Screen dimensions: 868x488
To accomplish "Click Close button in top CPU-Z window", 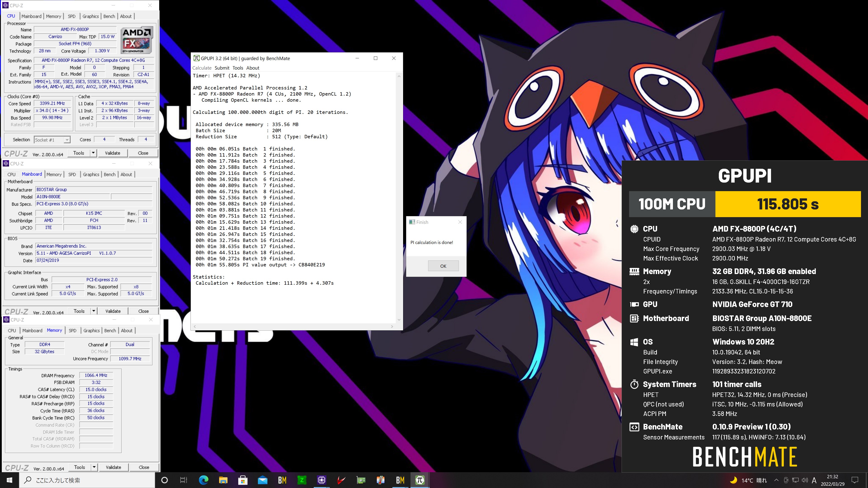I will pos(143,153).
